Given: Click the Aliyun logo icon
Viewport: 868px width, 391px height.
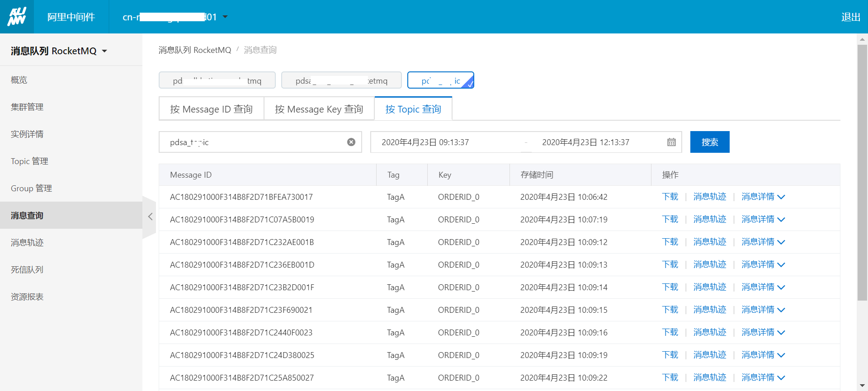Looking at the screenshot, I should click(17, 17).
